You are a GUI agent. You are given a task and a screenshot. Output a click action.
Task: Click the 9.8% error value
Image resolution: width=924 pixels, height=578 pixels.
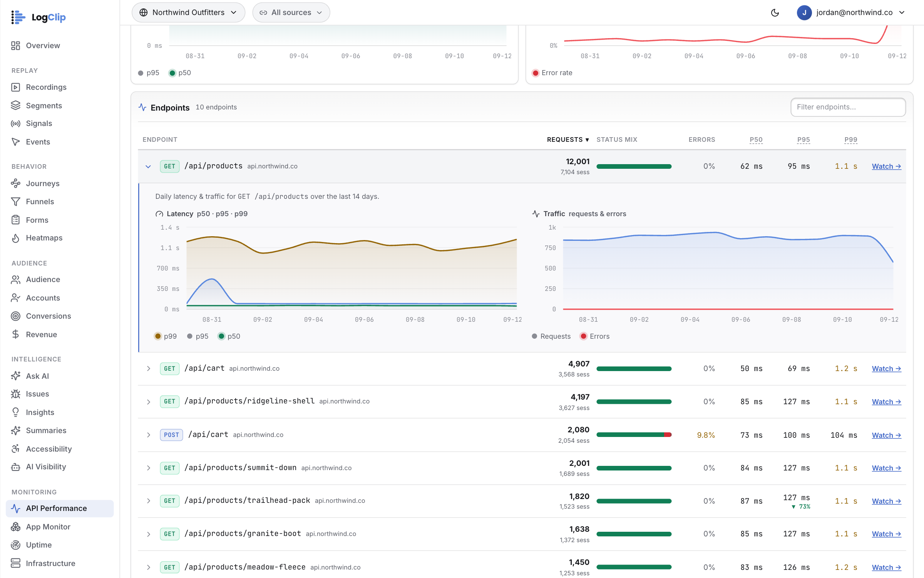pyautogui.click(x=706, y=435)
